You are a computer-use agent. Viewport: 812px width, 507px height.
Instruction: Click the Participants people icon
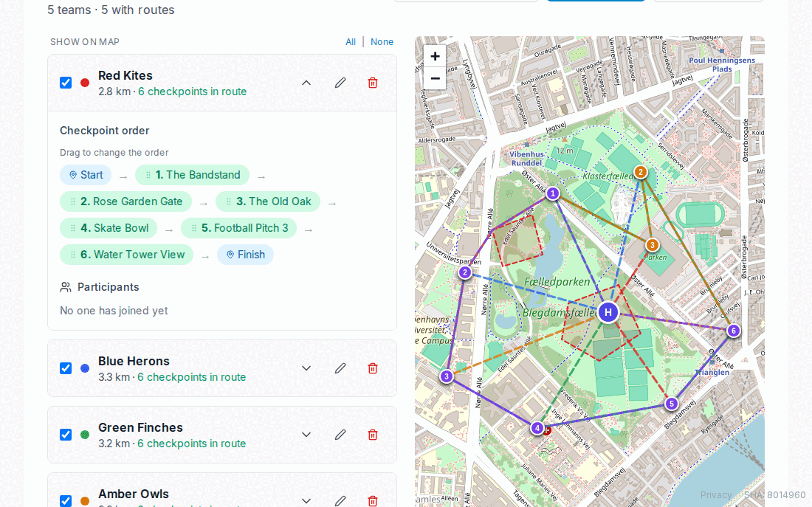coord(66,287)
